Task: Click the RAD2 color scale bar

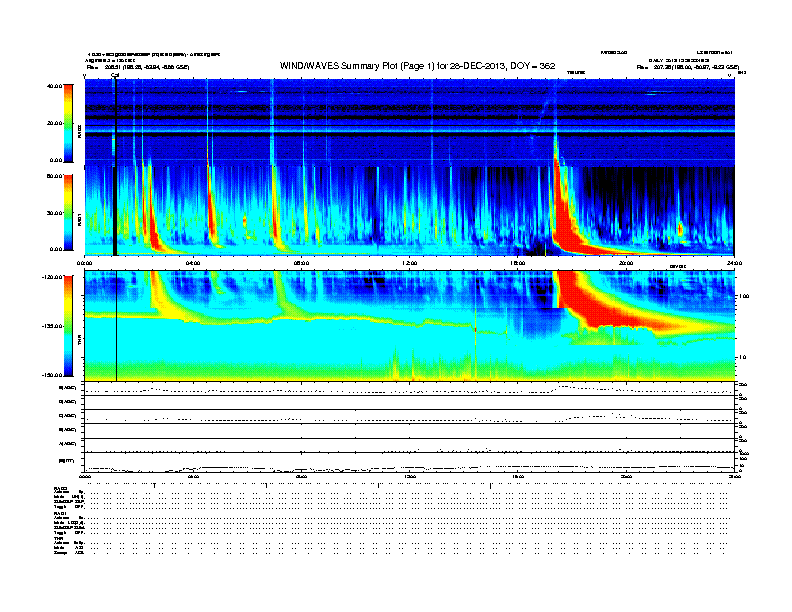Action: (68, 123)
